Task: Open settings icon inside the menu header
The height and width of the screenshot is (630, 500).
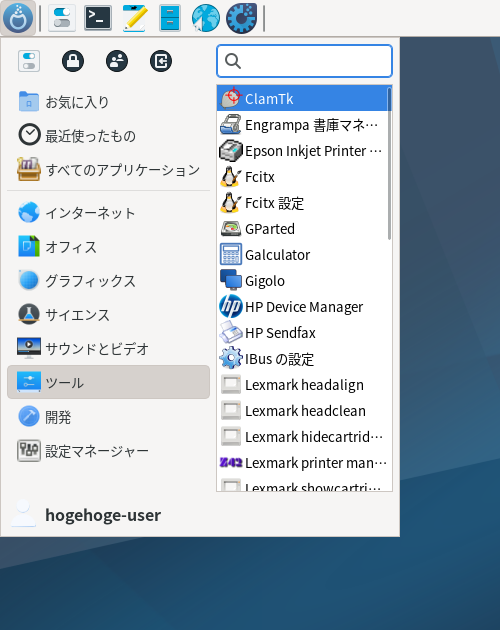Action: [29, 61]
